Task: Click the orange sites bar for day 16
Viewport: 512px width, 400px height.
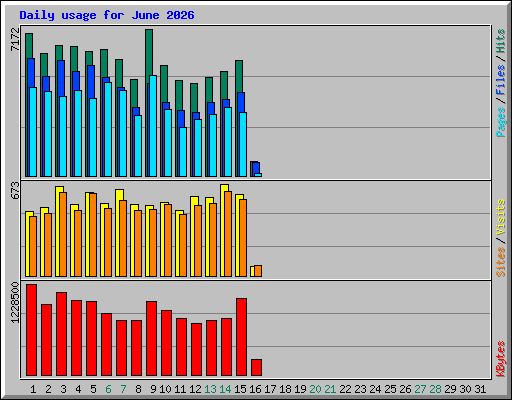Action: point(258,271)
